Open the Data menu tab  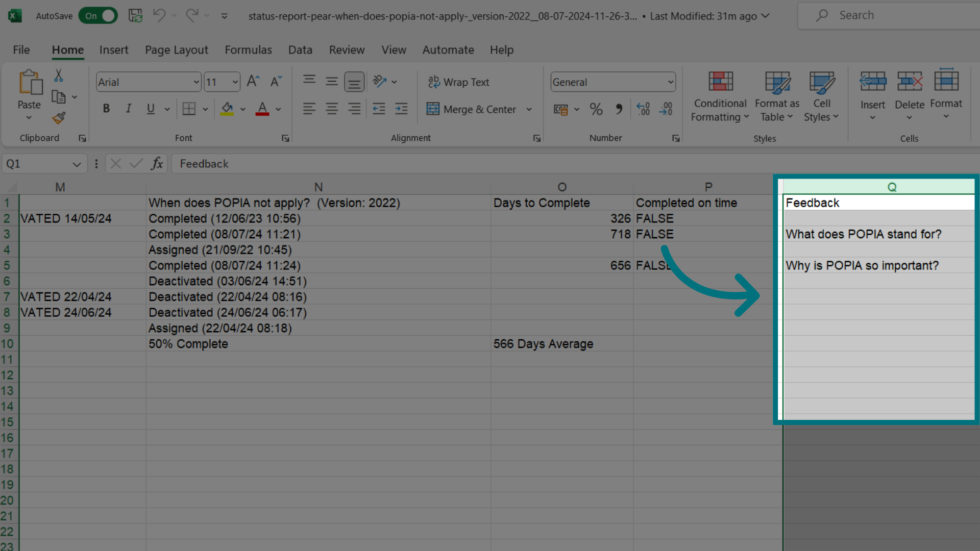coord(300,50)
